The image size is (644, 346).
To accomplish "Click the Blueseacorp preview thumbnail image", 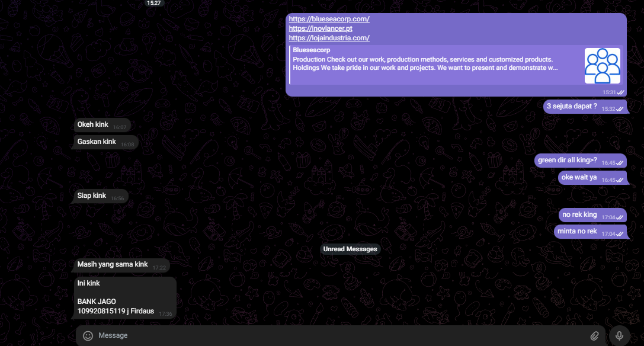I will 602,66.
